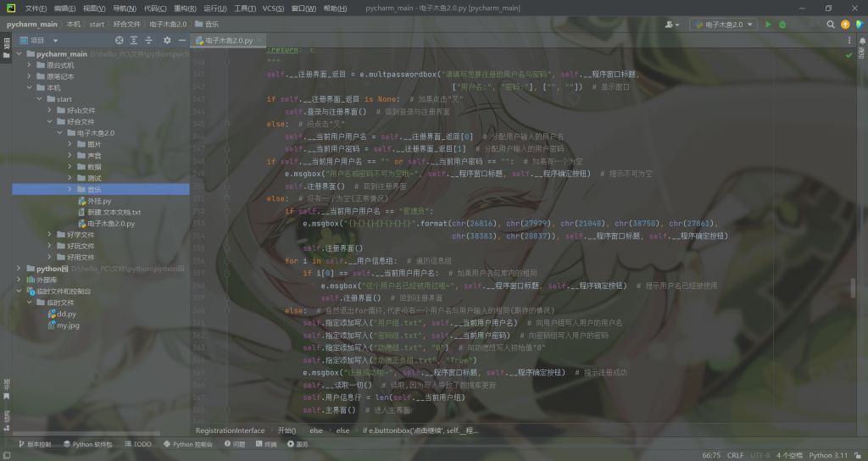Open 项目 view dropdown arrow
The height and width of the screenshot is (461, 868).
[x=55, y=41]
